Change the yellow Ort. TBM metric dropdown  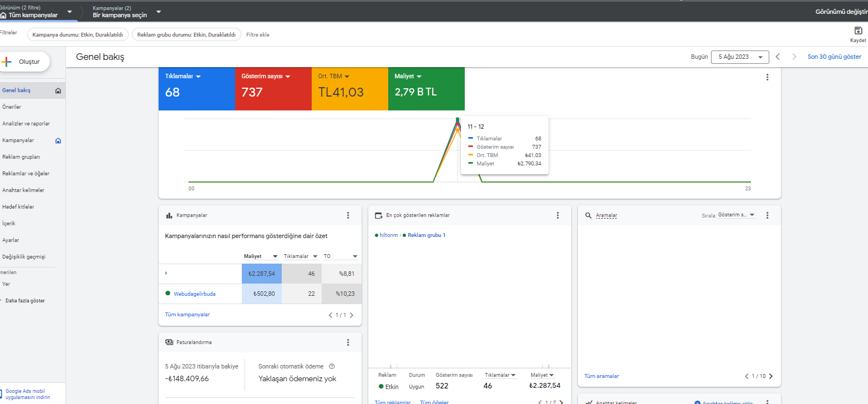pos(334,76)
